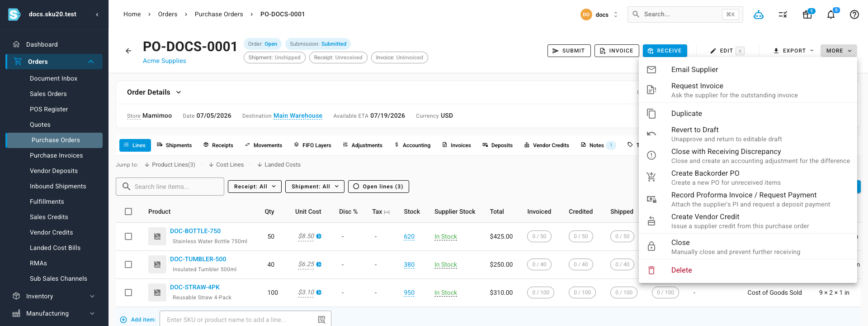
Task: Click the robot assistant icon in header
Action: [759, 14]
